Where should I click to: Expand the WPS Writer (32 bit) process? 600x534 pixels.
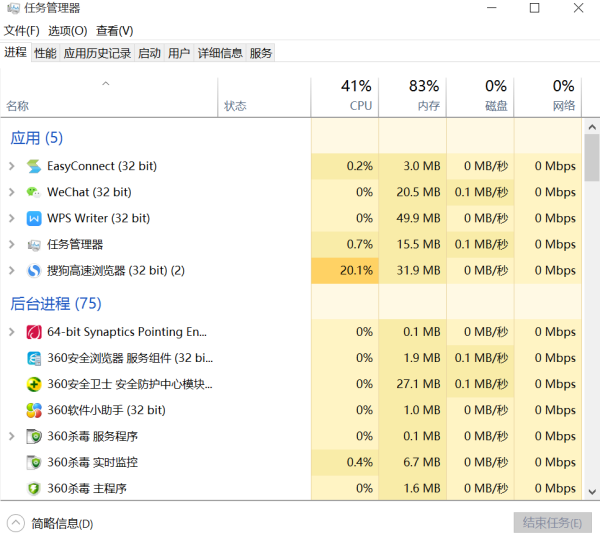tap(12, 218)
